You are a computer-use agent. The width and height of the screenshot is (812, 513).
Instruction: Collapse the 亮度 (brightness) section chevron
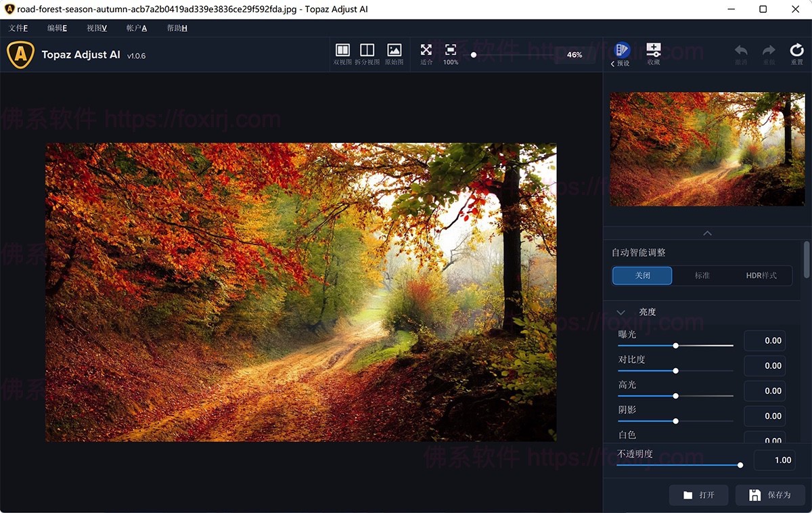click(x=621, y=312)
